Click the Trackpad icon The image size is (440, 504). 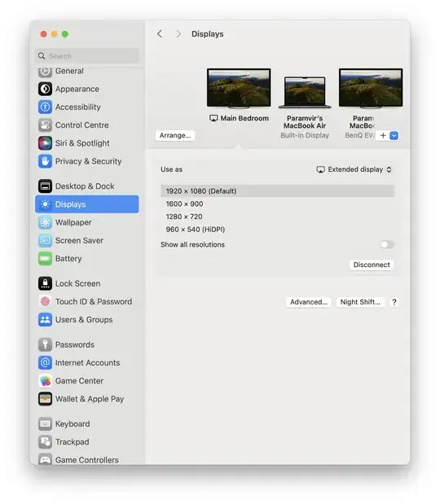(x=45, y=442)
